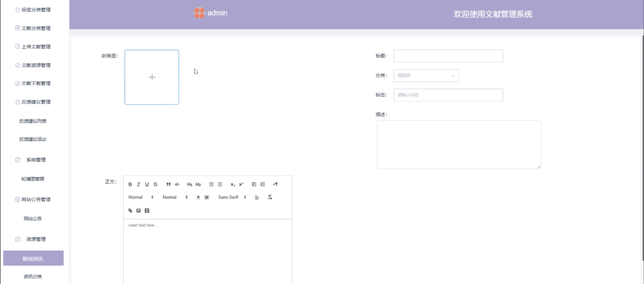Pick the text font color
Viewport: 644px width, 284px height.
pos(198,197)
